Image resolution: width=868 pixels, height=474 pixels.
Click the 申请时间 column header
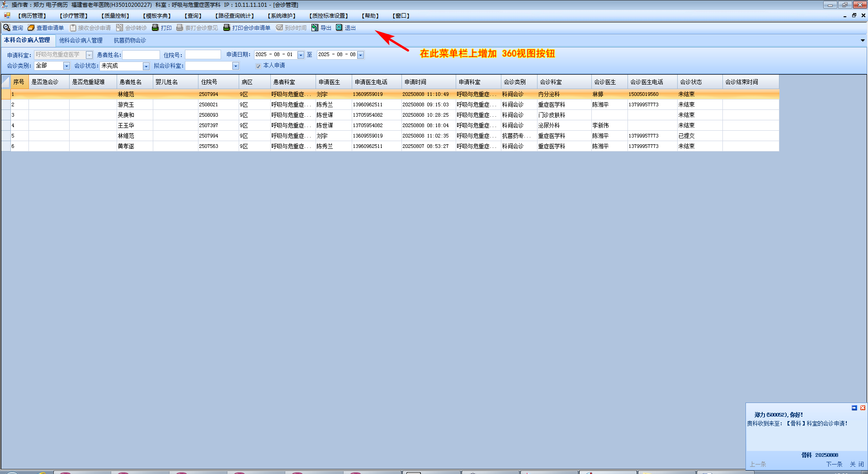[429, 82]
